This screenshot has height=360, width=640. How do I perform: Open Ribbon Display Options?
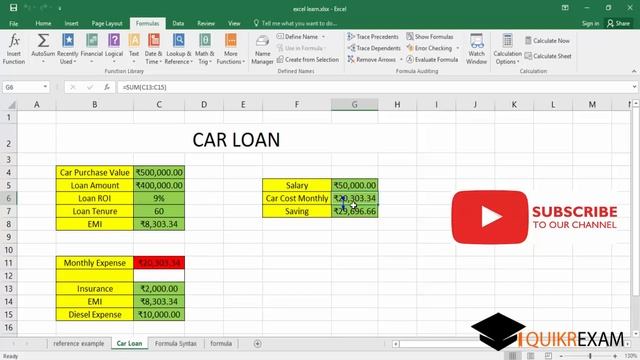565,8
